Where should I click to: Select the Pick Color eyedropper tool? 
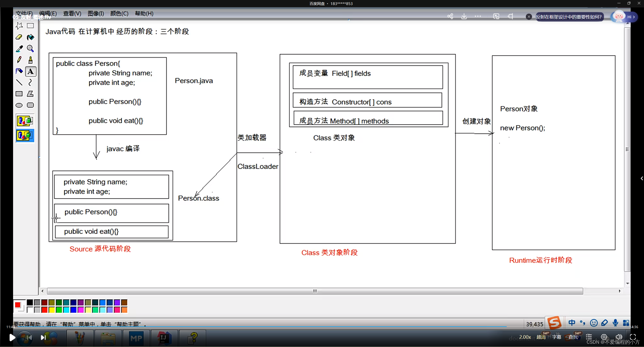coord(19,48)
